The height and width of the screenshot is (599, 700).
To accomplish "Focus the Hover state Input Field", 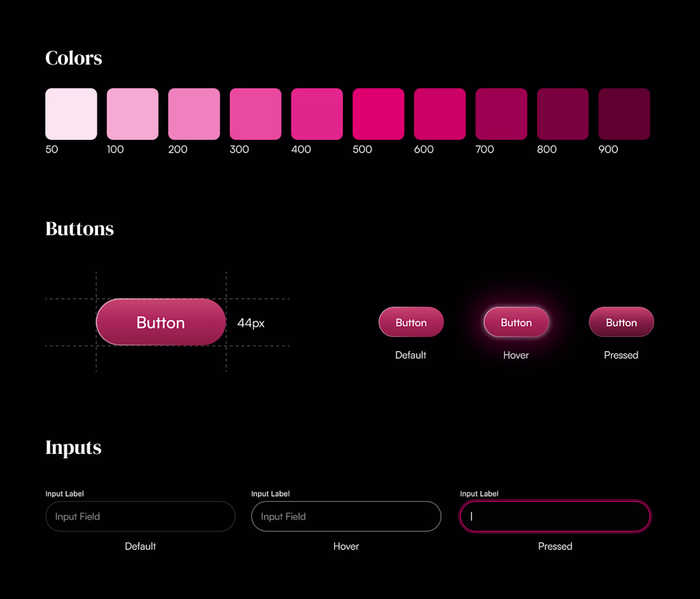I will 346,516.
